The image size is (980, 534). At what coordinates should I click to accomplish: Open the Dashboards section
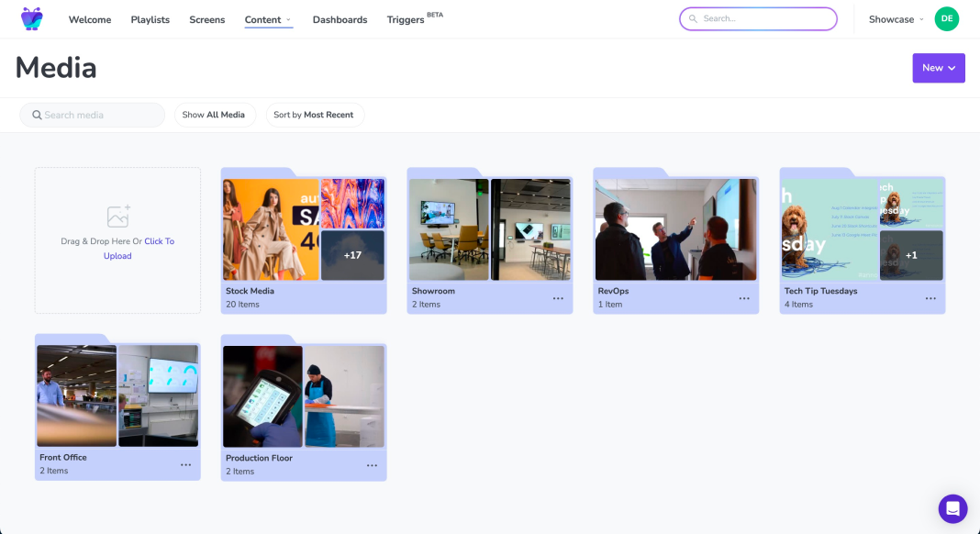tap(340, 18)
